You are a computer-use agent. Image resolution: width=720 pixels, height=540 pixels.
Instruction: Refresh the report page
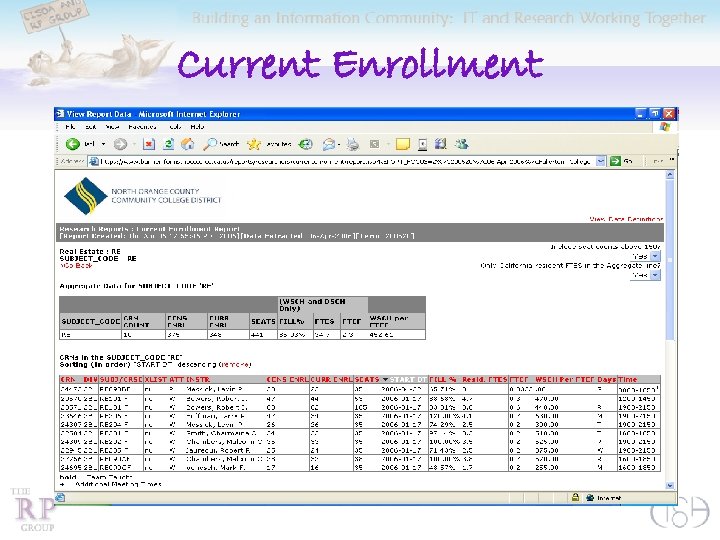pos(168,144)
